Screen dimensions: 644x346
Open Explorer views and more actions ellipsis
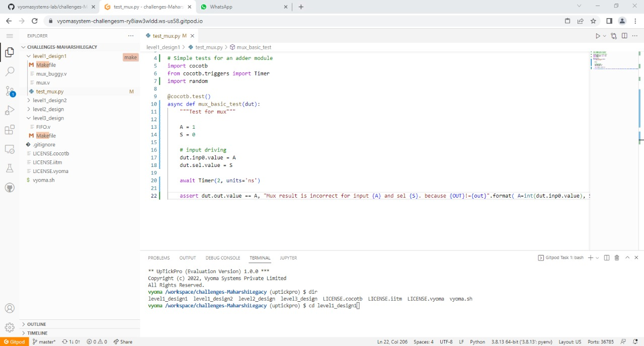click(131, 36)
